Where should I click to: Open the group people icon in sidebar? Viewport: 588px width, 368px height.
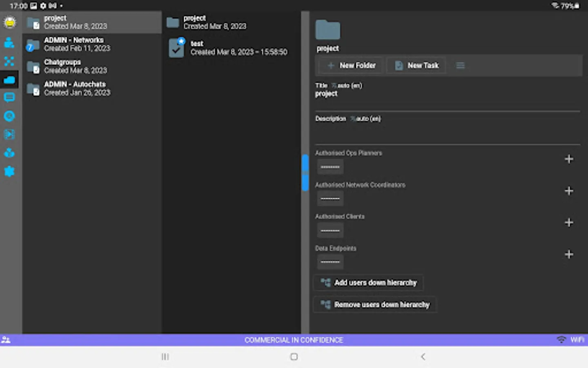(9, 153)
